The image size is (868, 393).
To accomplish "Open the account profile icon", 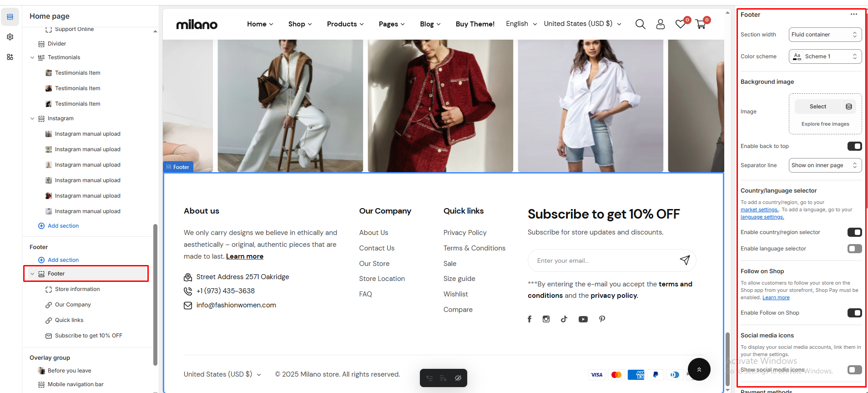I will click(660, 24).
